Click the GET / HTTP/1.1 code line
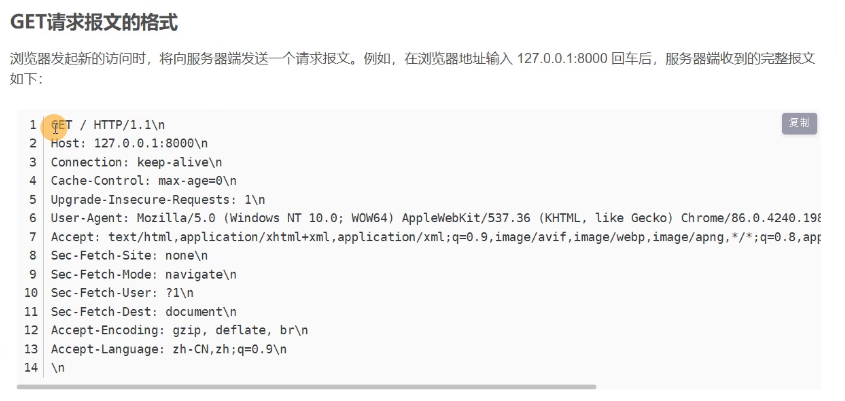The image size is (845, 401). (108, 125)
